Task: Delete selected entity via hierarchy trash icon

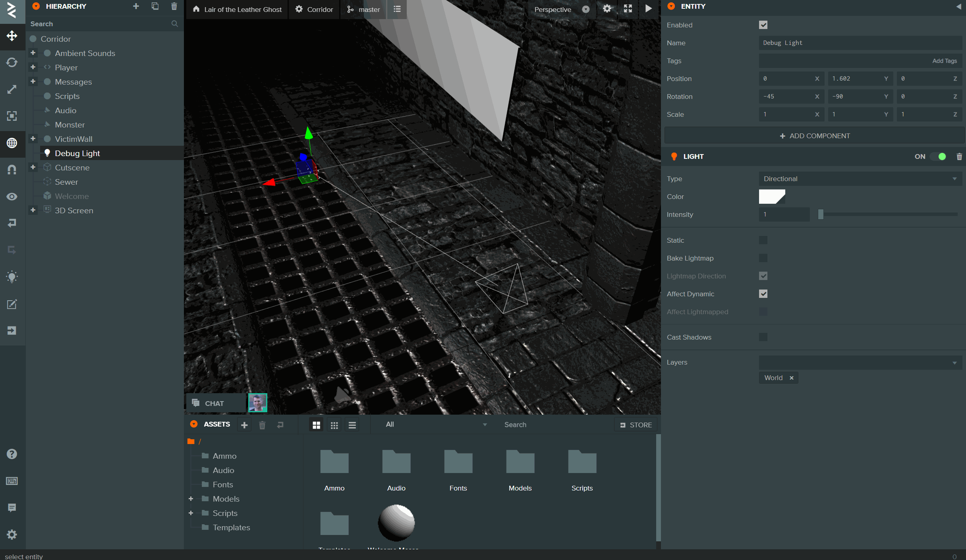Action: [174, 6]
